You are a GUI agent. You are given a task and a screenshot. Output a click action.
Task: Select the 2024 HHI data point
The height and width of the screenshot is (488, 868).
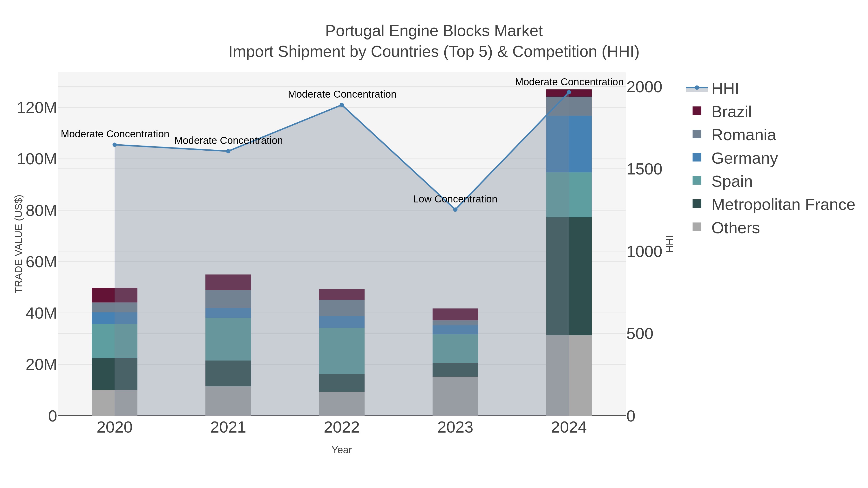[569, 92]
